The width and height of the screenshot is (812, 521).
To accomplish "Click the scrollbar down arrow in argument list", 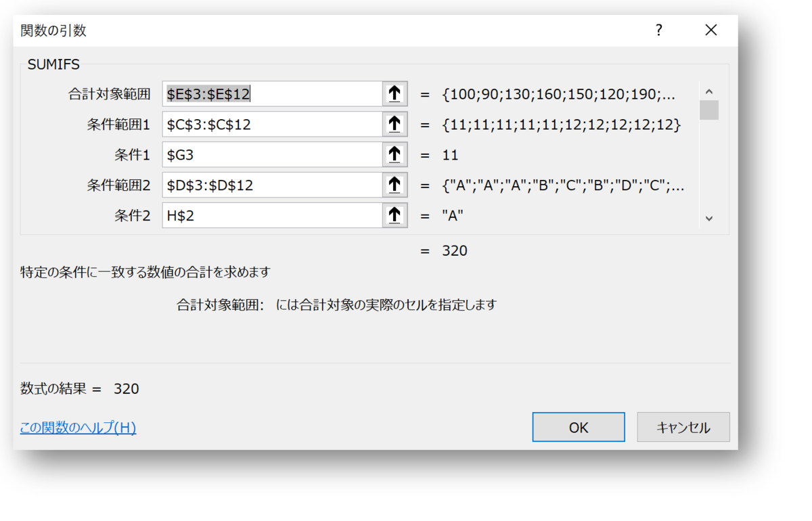I will click(x=710, y=219).
